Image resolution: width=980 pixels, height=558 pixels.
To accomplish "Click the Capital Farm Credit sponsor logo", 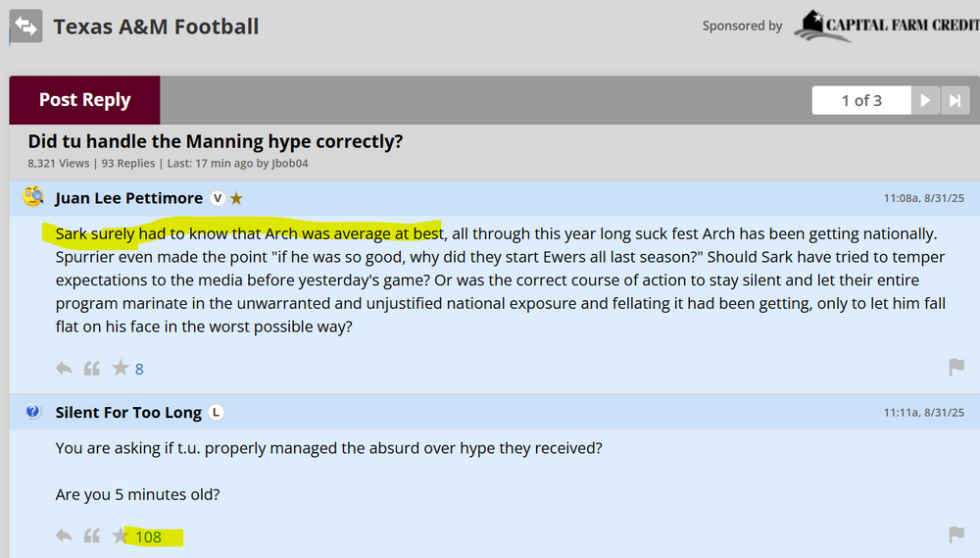I will pos(886,25).
